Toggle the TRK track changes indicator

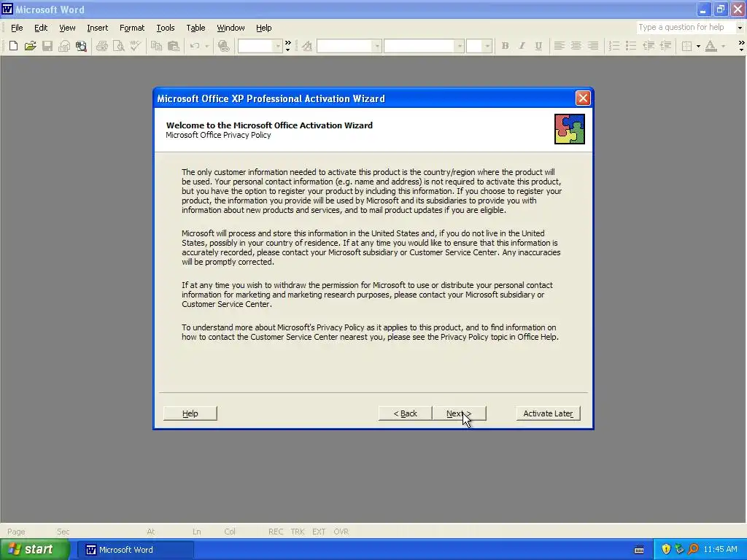pyautogui.click(x=298, y=532)
